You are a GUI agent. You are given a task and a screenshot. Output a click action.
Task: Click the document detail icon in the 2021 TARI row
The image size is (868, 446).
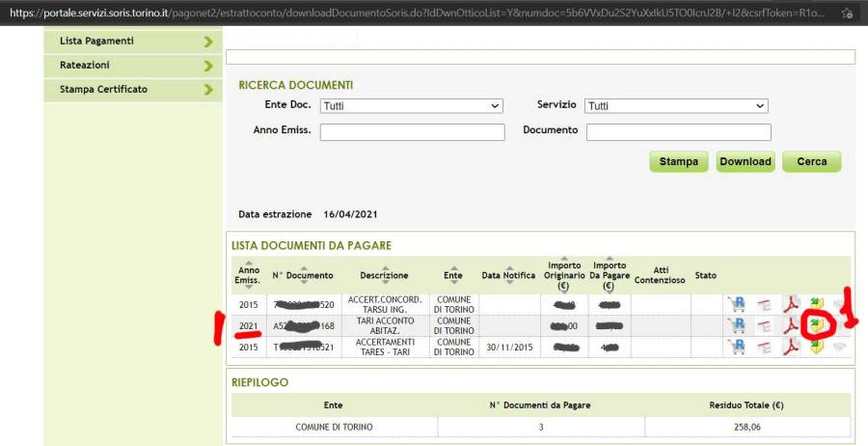click(x=764, y=325)
